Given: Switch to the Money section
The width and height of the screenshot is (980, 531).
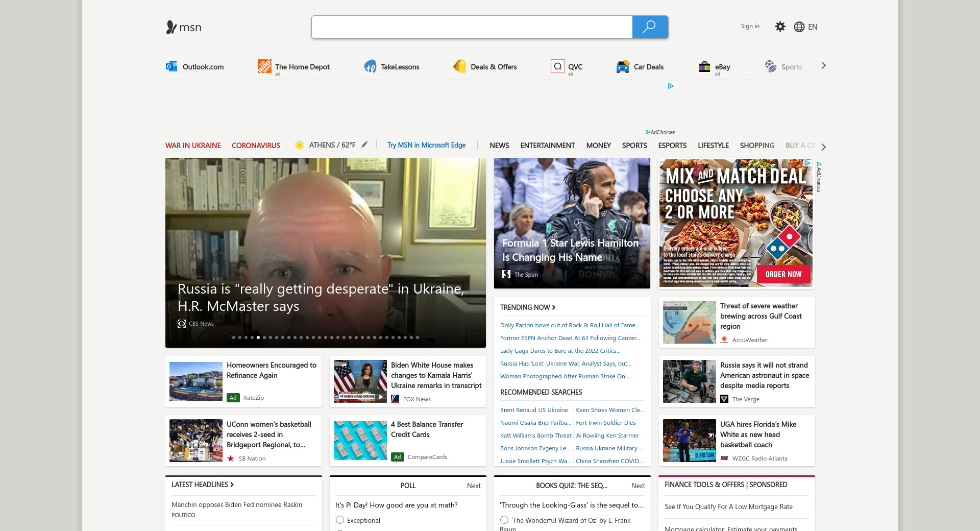Looking at the screenshot, I should coord(598,146).
